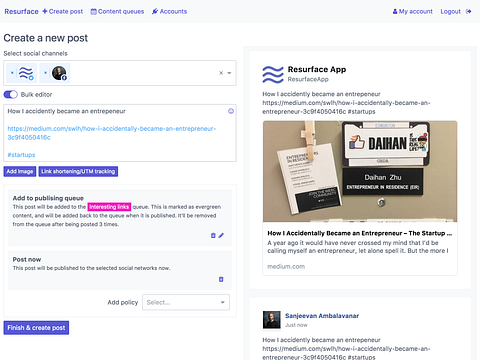Expand the social channels dropdown arrow
The height and width of the screenshot is (360, 480).
[x=229, y=73]
